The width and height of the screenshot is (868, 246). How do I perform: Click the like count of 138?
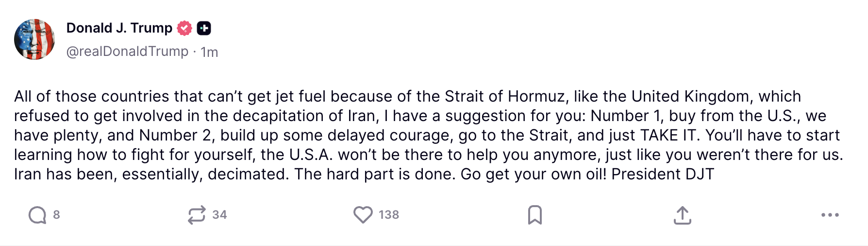[x=389, y=215]
